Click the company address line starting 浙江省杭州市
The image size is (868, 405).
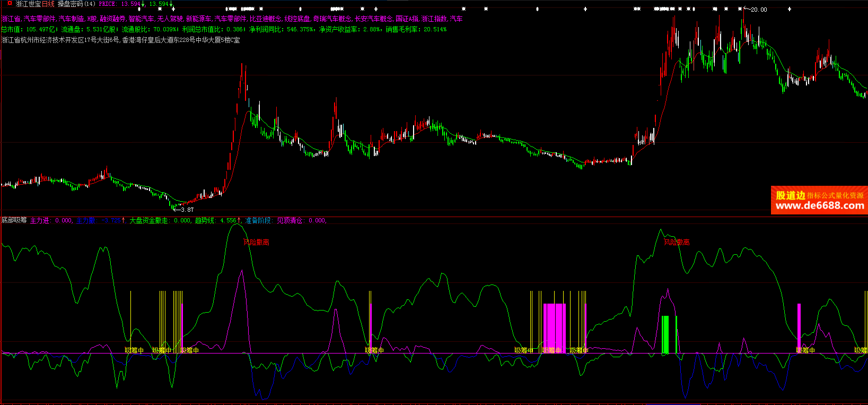(x=120, y=40)
